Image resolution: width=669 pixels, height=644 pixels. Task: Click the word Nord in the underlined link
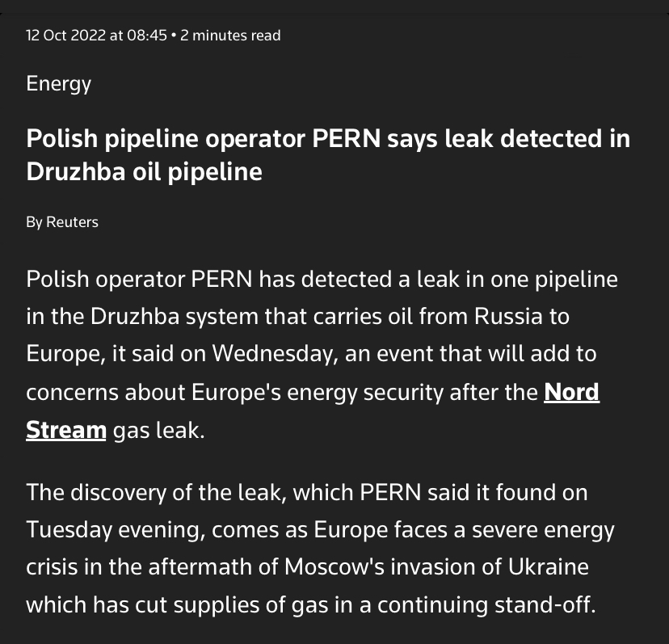coord(572,392)
